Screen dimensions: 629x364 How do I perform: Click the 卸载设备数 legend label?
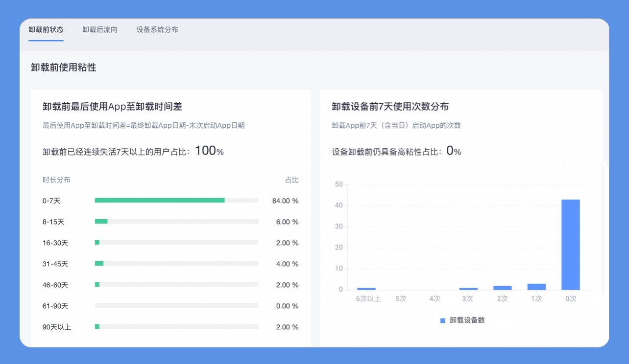click(467, 320)
